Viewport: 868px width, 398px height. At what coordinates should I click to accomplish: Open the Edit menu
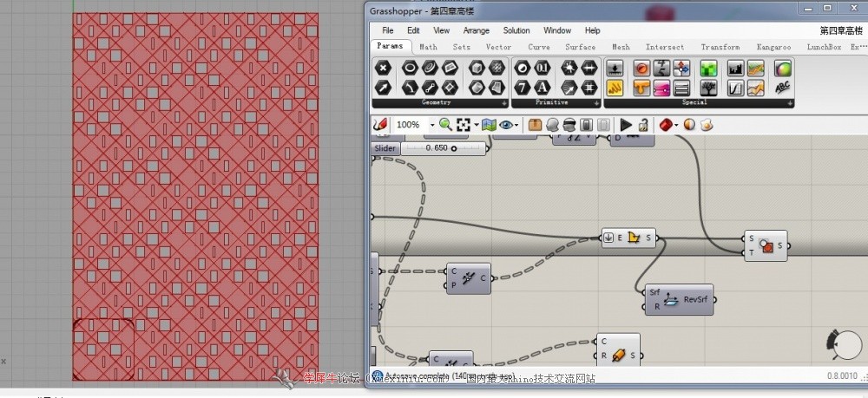(413, 30)
